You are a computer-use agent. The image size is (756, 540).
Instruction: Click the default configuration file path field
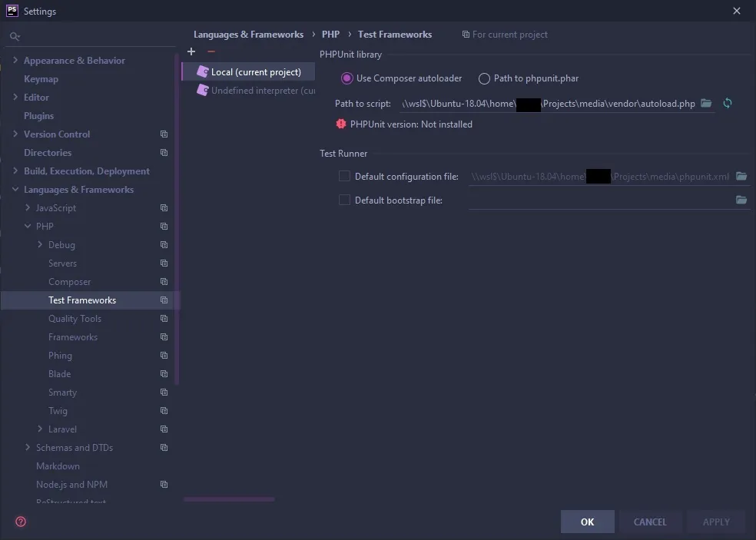coord(601,177)
